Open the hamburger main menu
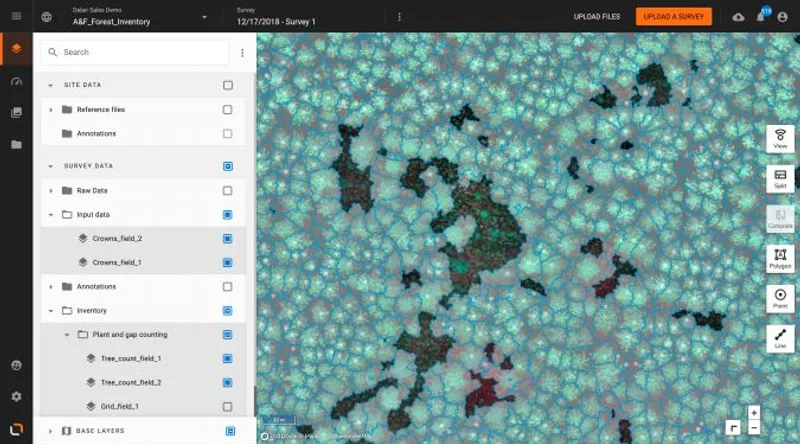800x444 pixels. 17,17
